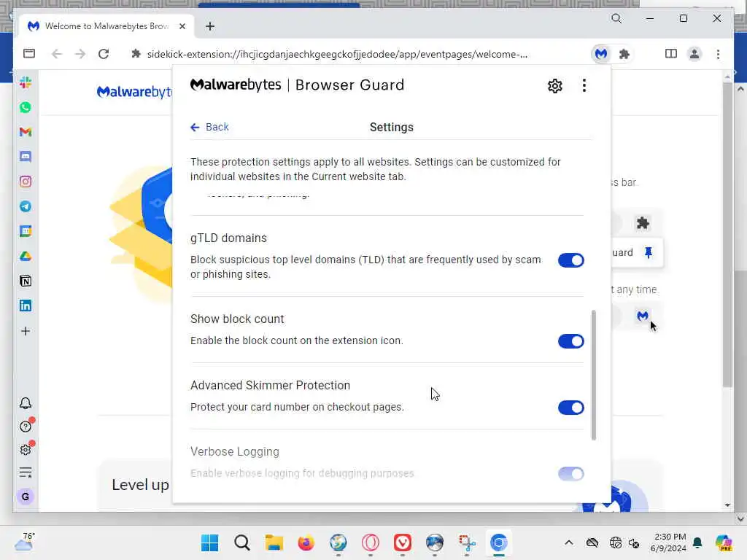Close the Welcome to Malwarebytes tab

(182, 26)
